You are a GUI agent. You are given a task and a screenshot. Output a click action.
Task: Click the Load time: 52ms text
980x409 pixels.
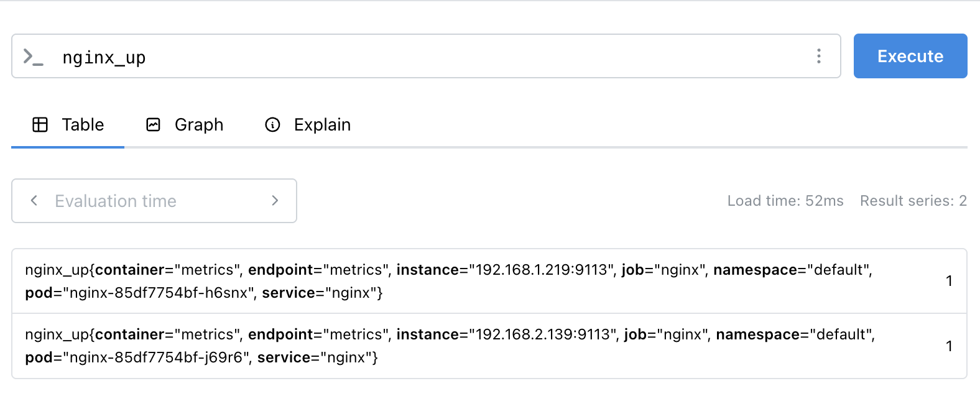pos(785,201)
